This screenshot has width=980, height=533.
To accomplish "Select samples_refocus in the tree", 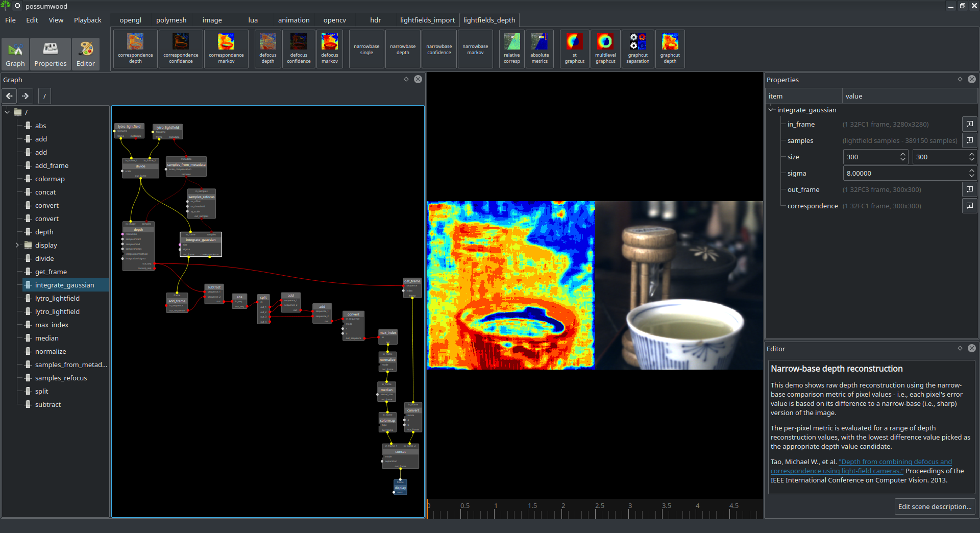I will (61, 378).
